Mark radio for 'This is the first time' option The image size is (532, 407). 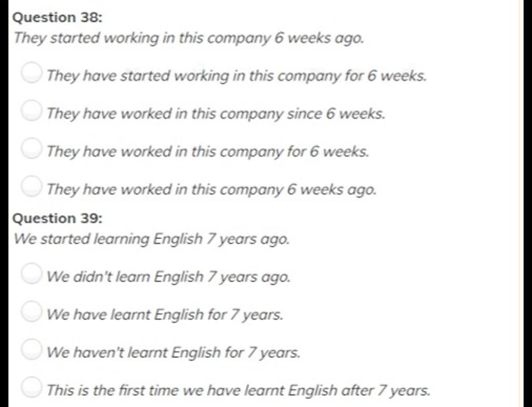(31, 387)
